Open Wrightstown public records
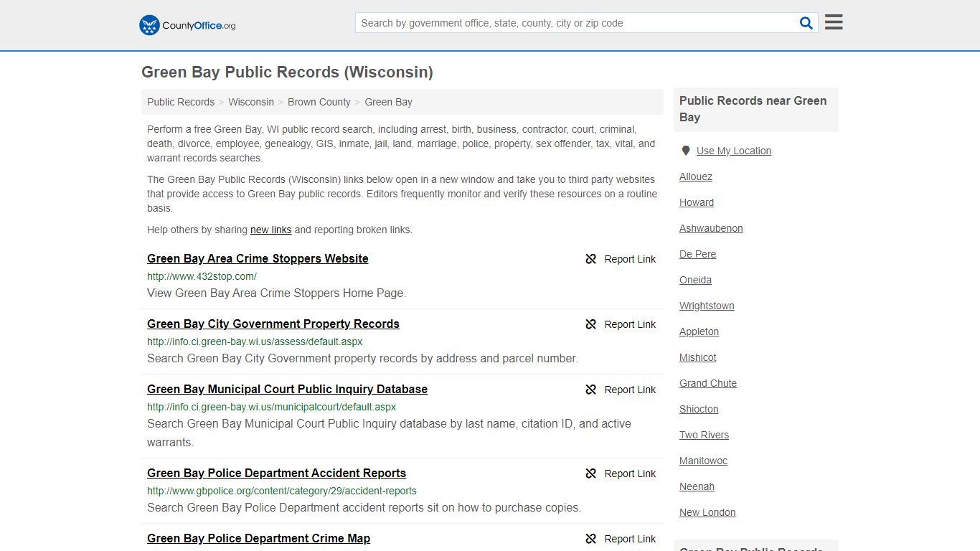 click(x=707, y=306)
